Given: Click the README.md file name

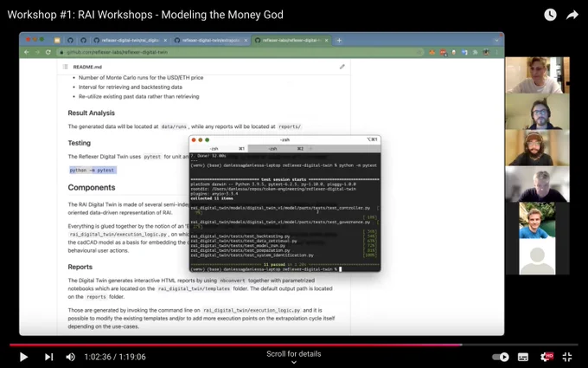Looking at the screenshot, I should pyautogui.click(x=87, y=67).
